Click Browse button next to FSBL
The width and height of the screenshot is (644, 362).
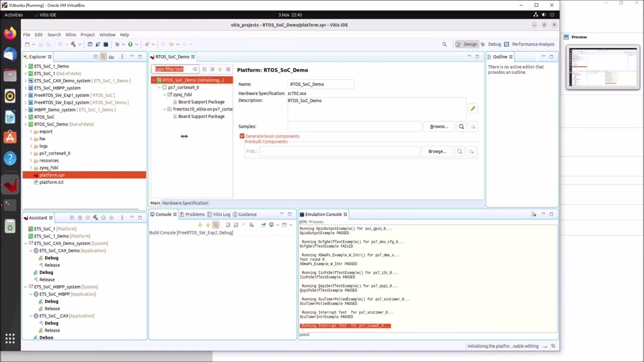[x=437, y=151]
